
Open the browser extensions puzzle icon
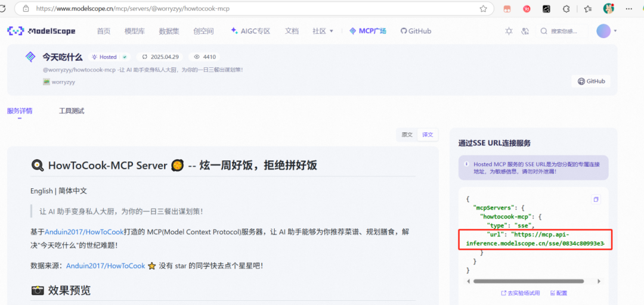pos(566,8)
